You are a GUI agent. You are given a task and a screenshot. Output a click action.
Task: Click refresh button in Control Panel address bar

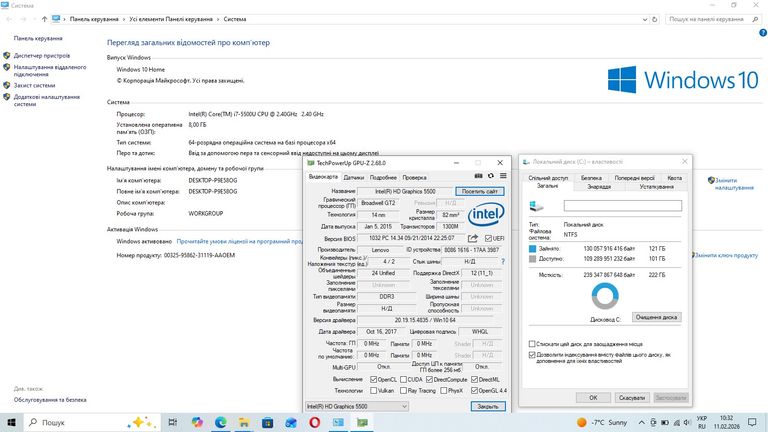pos(654,19)
